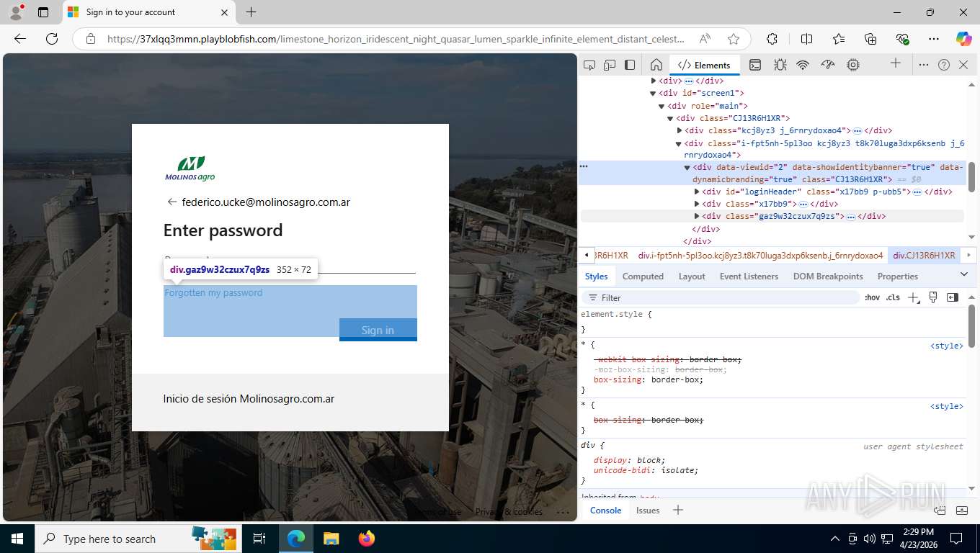Open the Windows Start menu
980x553 pixels.
click(x=17, y=539)
